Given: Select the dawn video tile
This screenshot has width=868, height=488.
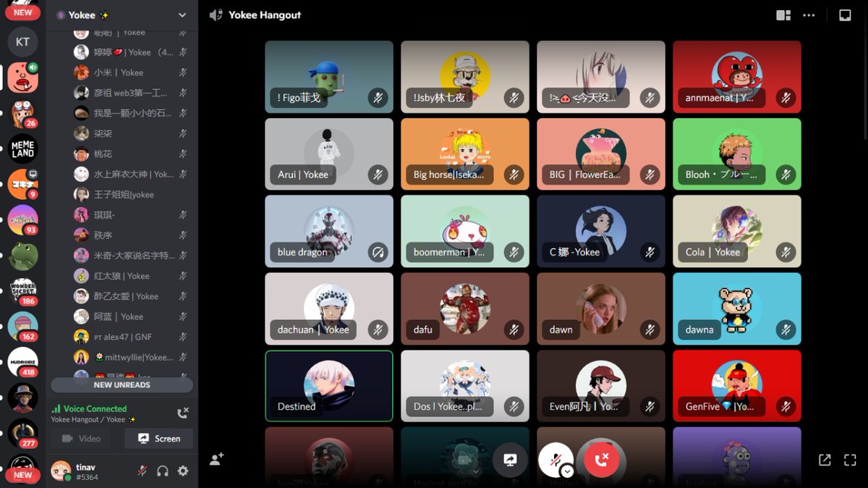Looking at the screenshot, I should tap(601, 308).
